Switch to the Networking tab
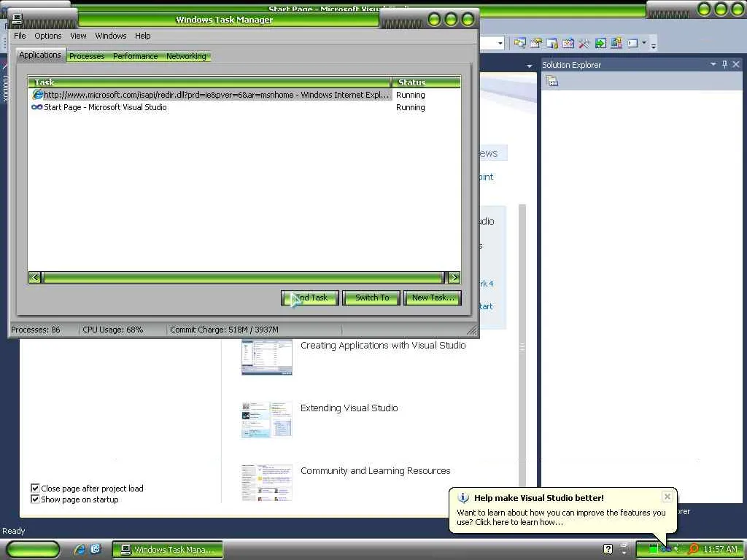Image resolution: width=747 pixels, height=560 pixels. tap(186, 56)
